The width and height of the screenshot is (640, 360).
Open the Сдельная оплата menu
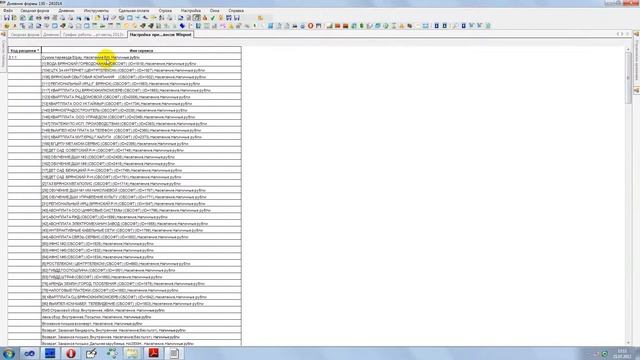point(134,11)
